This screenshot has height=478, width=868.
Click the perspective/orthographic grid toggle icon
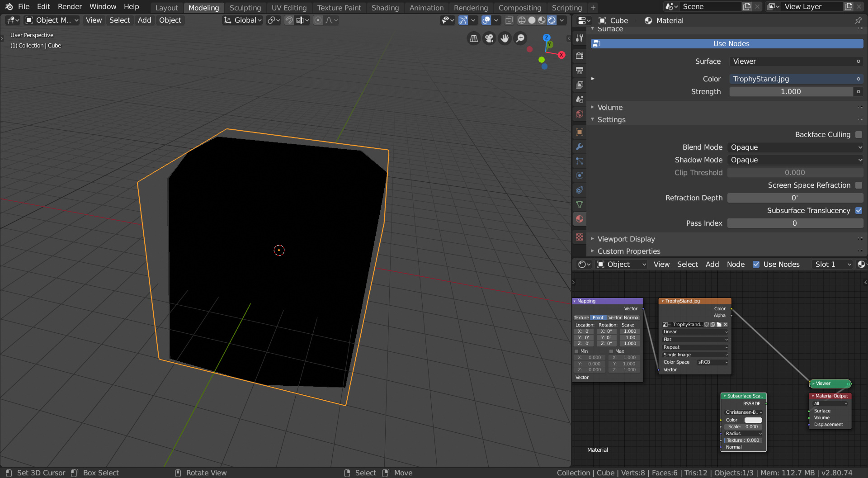(x=474, y=39)
